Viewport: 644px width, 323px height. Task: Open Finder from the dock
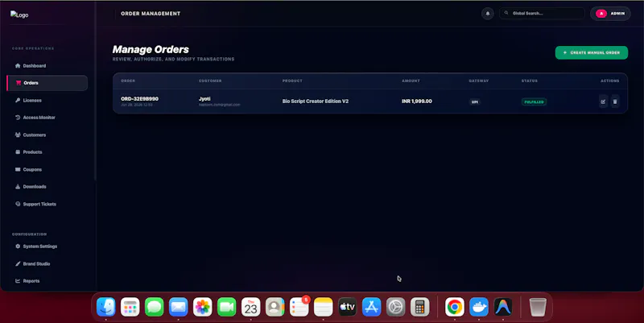[x=106, y=307]
